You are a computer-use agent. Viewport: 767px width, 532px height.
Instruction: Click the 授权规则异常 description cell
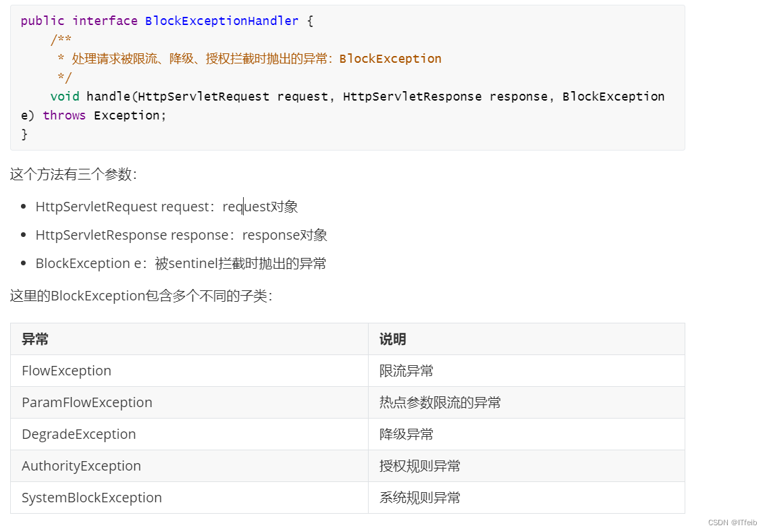(x=420, y=466)
